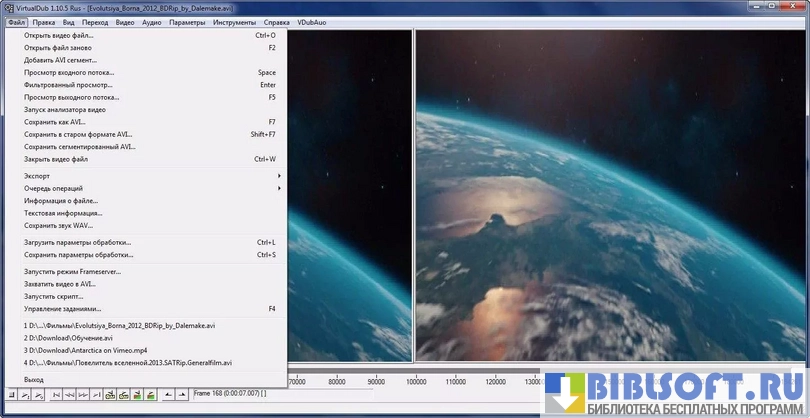This screenshot has width=810, height=418.
Task: Select Сохранить как AVI menu entry
Action: (54, 122)
